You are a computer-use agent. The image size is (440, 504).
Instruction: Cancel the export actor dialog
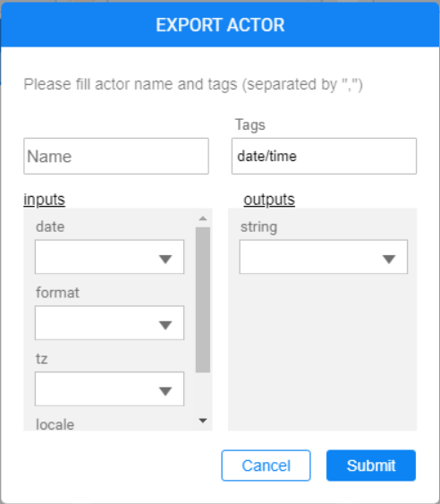[266, 466]
